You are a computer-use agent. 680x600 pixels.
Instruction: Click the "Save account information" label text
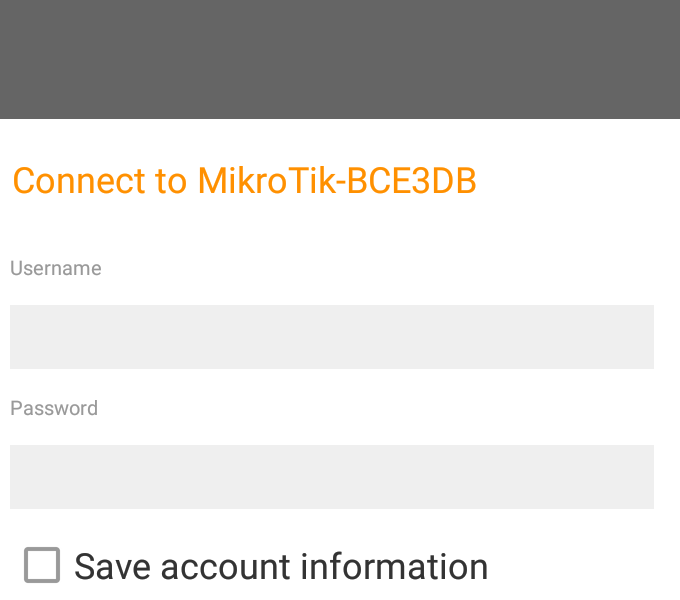281,567
